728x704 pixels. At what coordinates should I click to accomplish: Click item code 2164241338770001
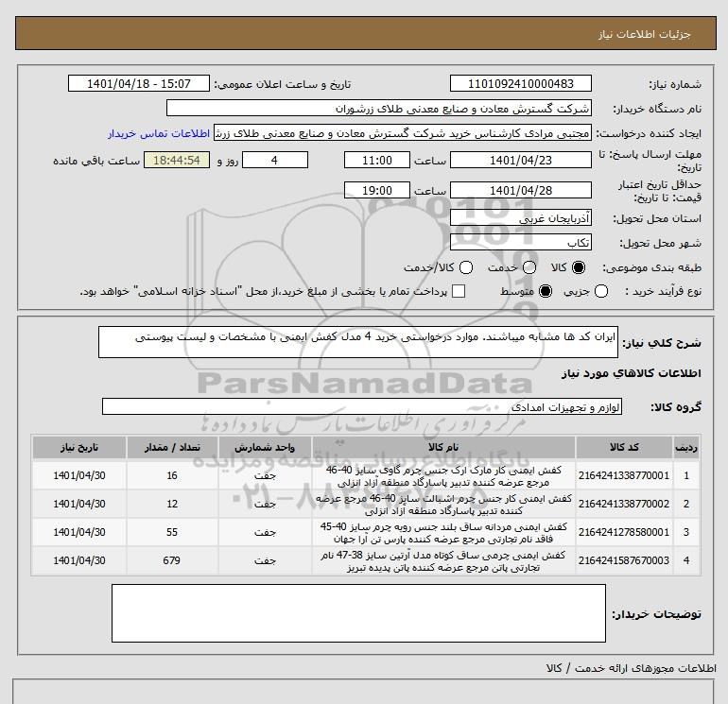[624, 475]
